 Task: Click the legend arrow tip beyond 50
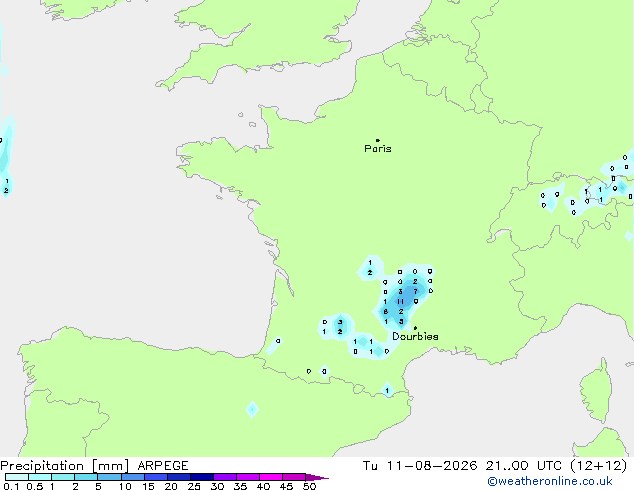317,477
